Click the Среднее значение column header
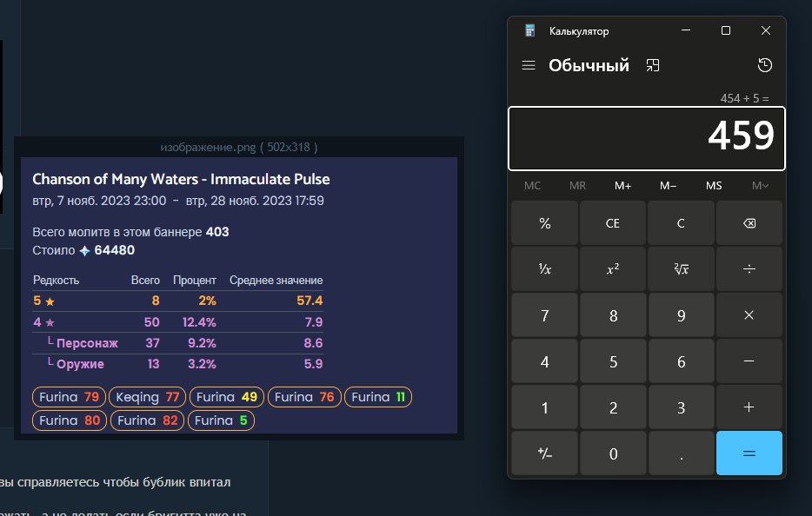The width and height of the screenshot is (812, 516). click(x=276, y=280)
